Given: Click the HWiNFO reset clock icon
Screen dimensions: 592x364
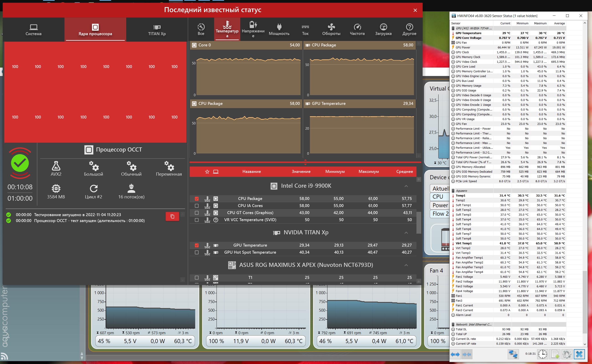Looking at the screenshot, I should (x=542, y=354).
